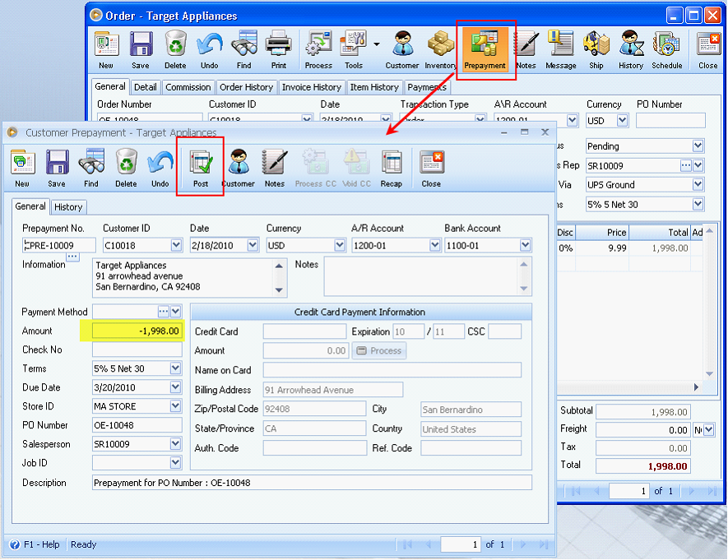Image resolution: width=728 pixels, height=560 pixels.
Task: Print the order
Action: [279, 50]
